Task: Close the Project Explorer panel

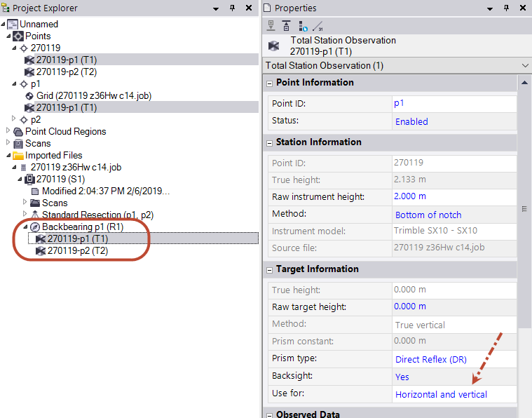Action: coord(249,8)
